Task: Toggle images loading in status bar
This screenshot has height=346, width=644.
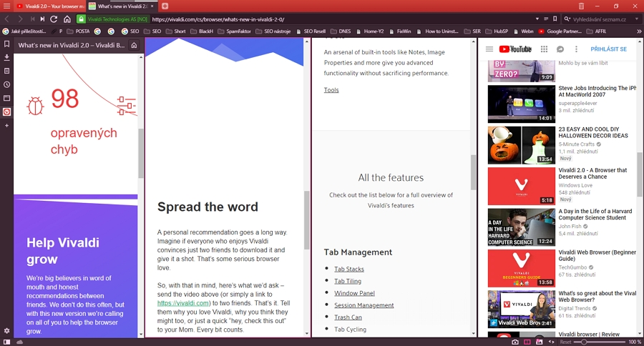Action: coord(540,342)
